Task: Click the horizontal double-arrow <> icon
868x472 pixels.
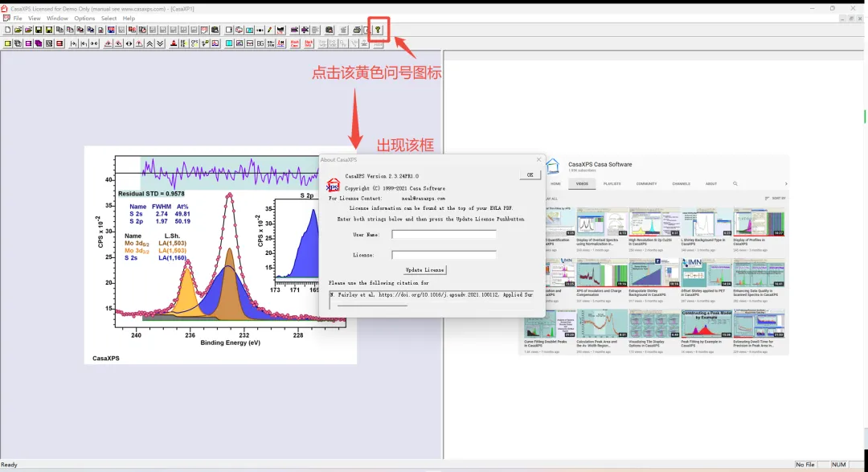Action: [129, 43]
